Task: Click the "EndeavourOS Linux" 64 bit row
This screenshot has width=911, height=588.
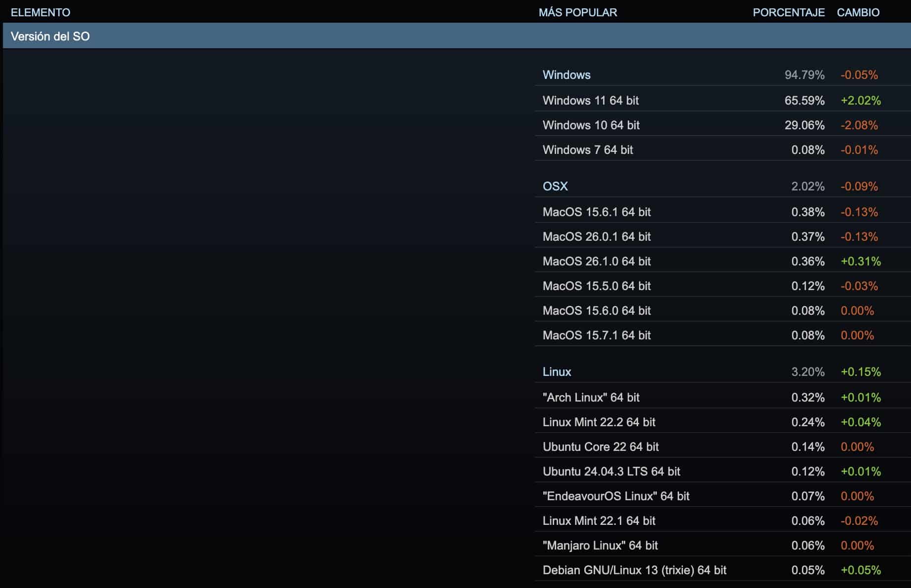Action: (723, 496)
